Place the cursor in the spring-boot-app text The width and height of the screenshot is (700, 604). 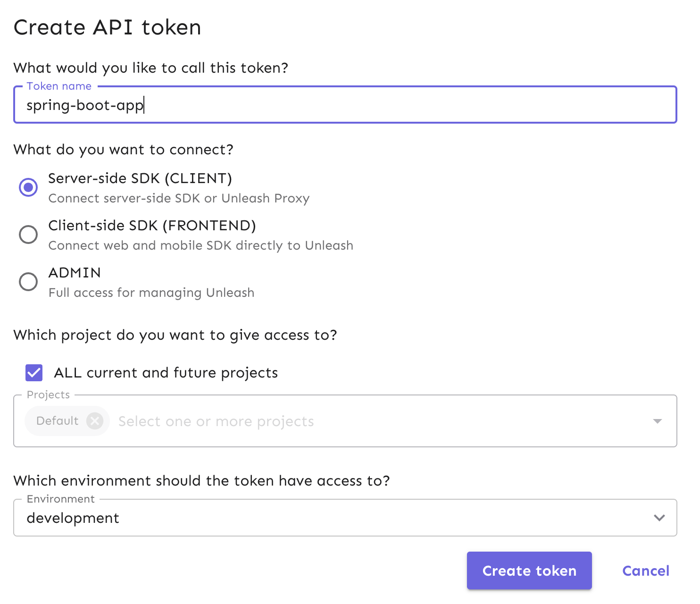85,105
